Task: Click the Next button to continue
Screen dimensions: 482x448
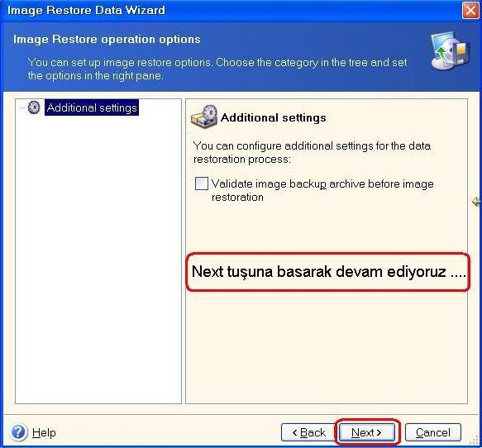Action: tap(366, 432)
